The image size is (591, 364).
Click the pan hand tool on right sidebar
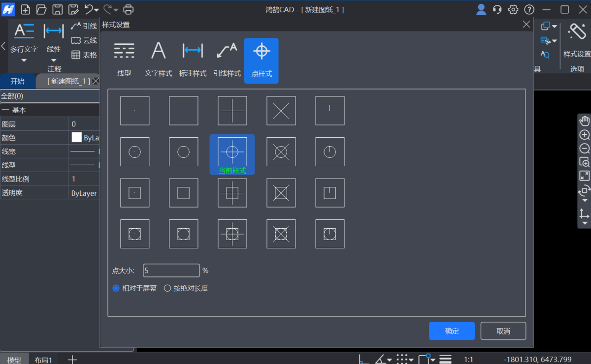coord(584,121)
